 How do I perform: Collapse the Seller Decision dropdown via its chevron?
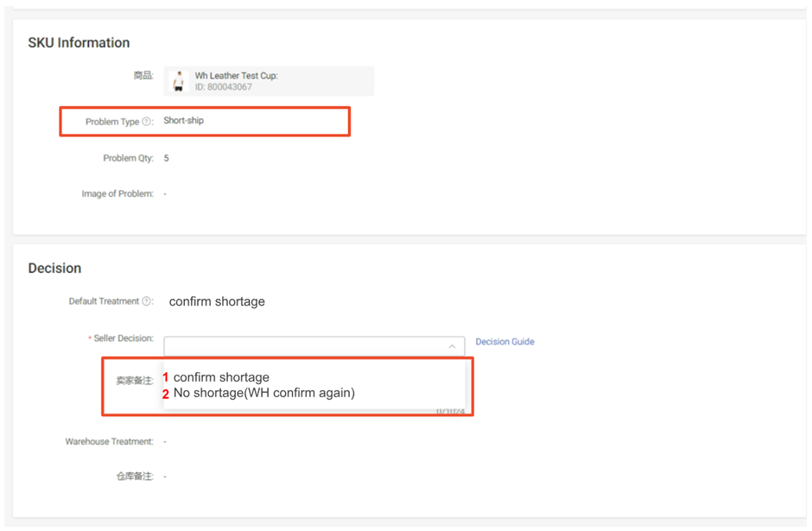[x=452, y=346]
